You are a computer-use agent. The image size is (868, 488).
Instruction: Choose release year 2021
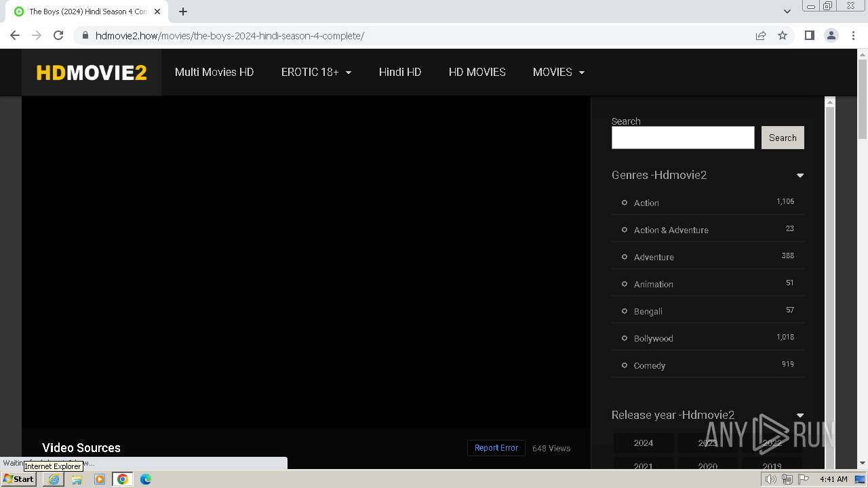(x=644, y=465)
